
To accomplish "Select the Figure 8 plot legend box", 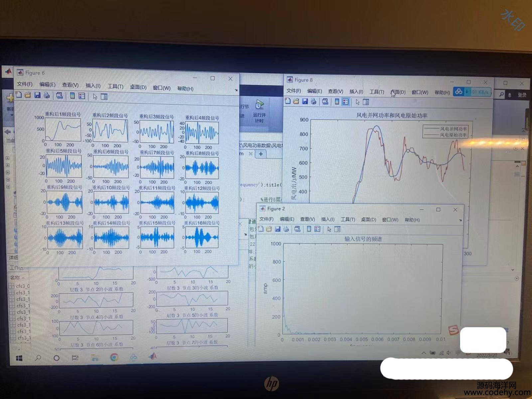I will tap(445, 132).
